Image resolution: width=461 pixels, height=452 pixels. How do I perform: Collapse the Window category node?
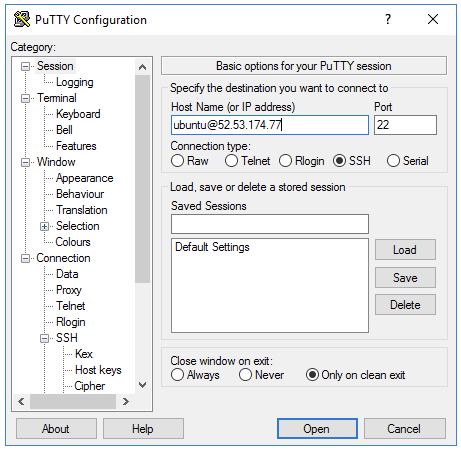click(25, 163)
